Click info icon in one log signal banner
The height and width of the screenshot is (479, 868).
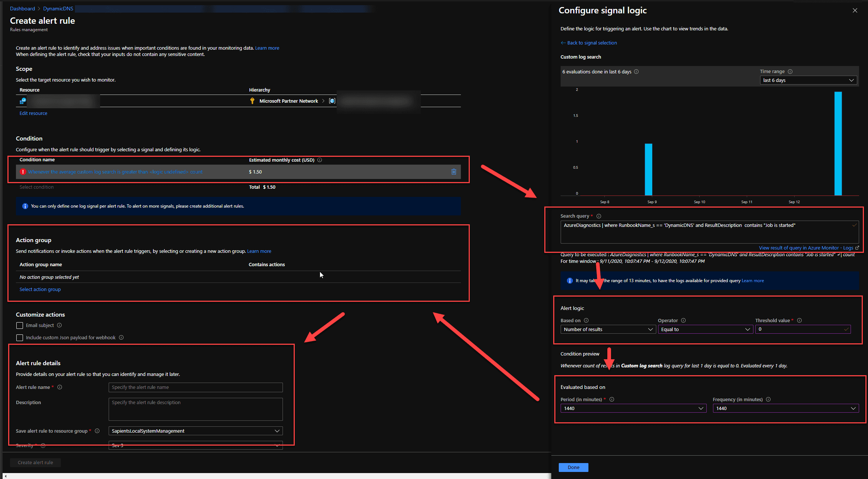[25, 206]
